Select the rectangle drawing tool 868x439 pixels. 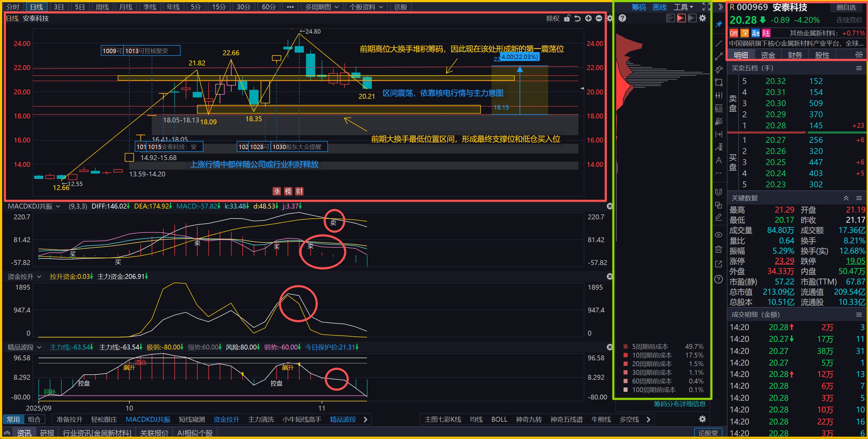[719, 82]
